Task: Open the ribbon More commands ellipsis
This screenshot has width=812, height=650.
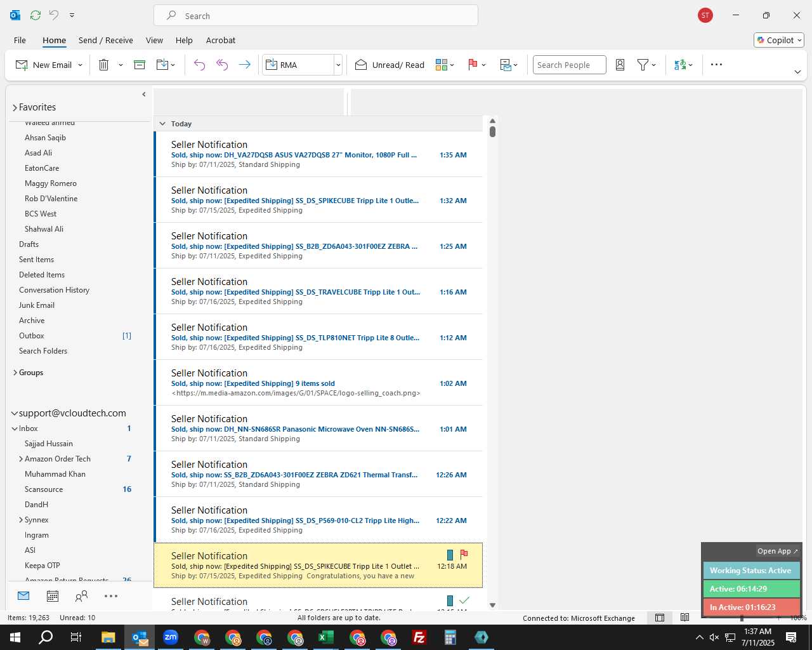Action: (716, 65)
